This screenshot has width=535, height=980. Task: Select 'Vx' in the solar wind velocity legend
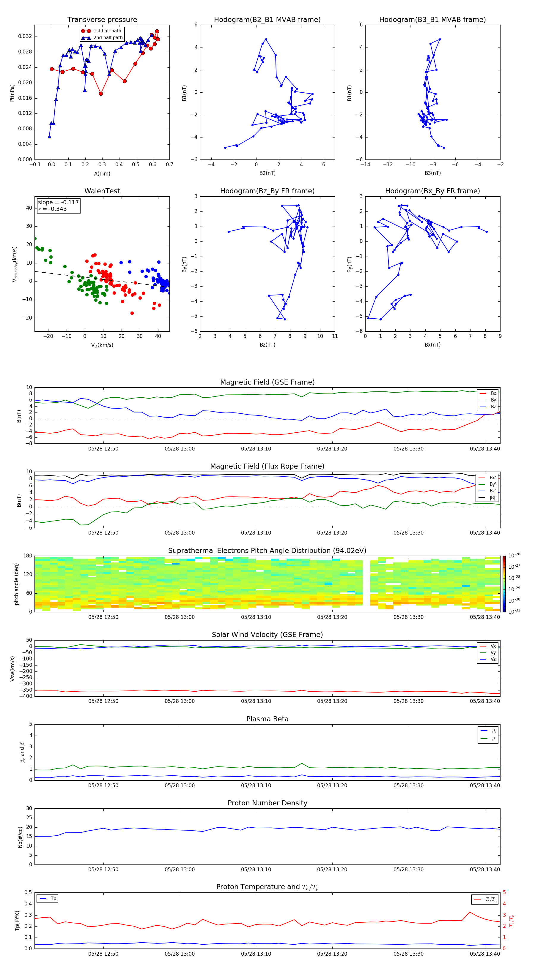pos(488,647)
